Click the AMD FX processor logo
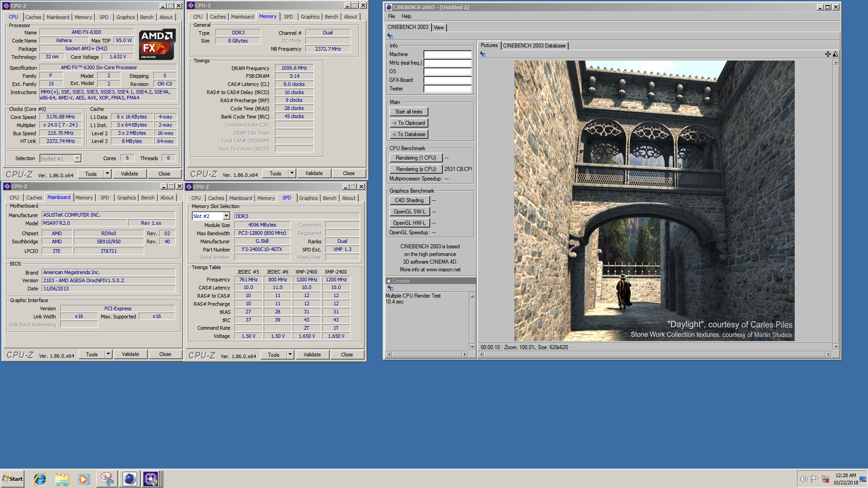Image resolution: width=868 pixels, height=488 pixels. [x=157, y=44]
